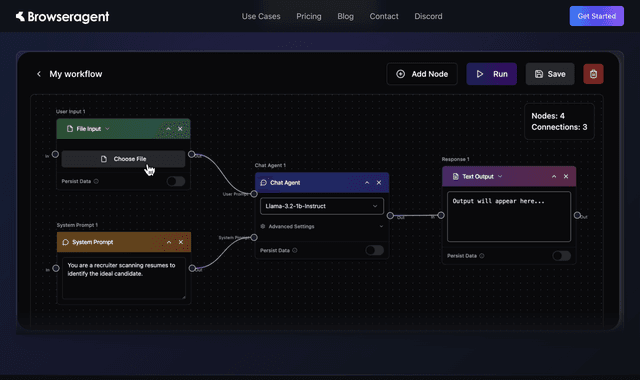Click the Chat Agent out connector
The image size is (640, 380).
[x=390, y=216]
